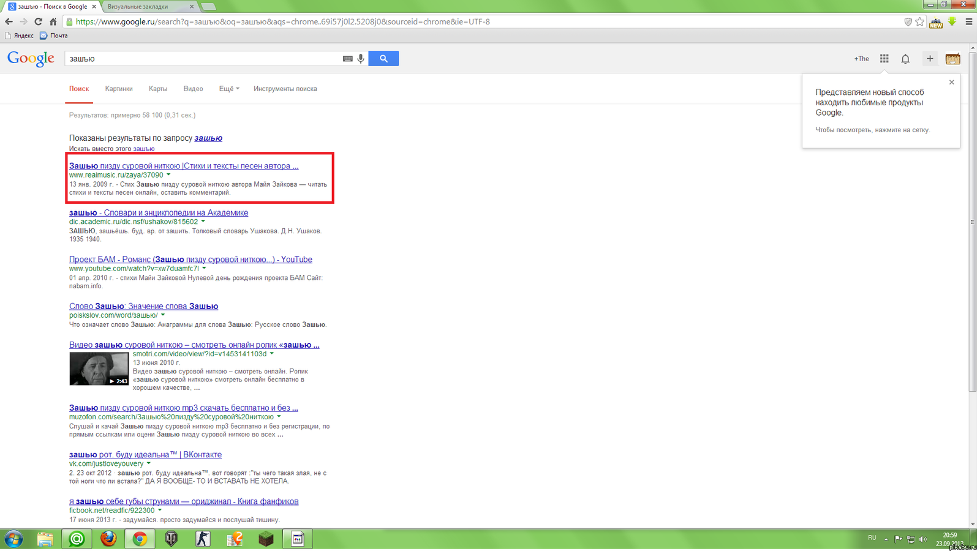980x554 pixels.
Task: Expand arrow next to smotri.com URL
Action: coord(272,354)
